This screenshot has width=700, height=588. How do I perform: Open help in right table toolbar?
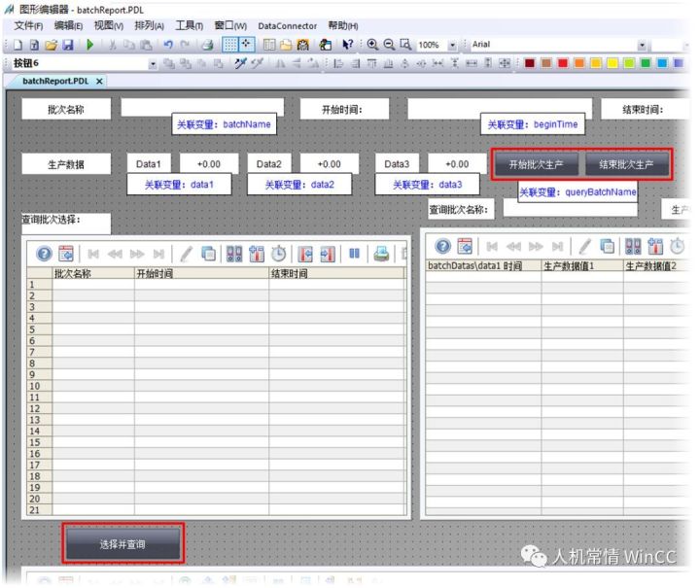click(x=443, y=246)
